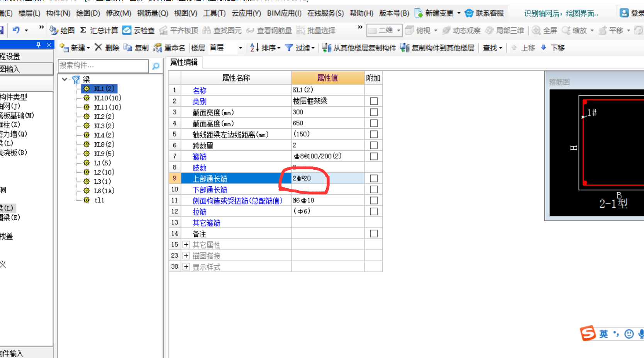The height and width of the screenshot is (358, 644).
Task: Run 汇总计算 summary calculation
Action: pyautogui.click(x=99, y=30)
